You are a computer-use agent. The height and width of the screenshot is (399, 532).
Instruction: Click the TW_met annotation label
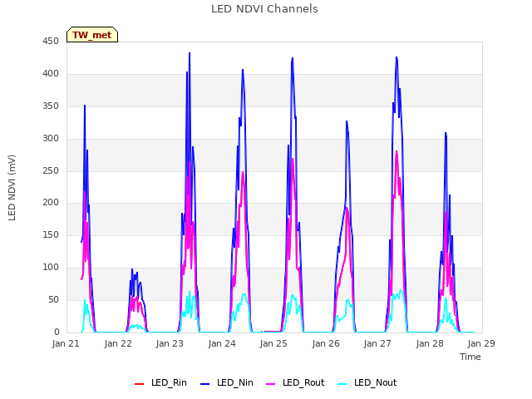tap(92, 35)
